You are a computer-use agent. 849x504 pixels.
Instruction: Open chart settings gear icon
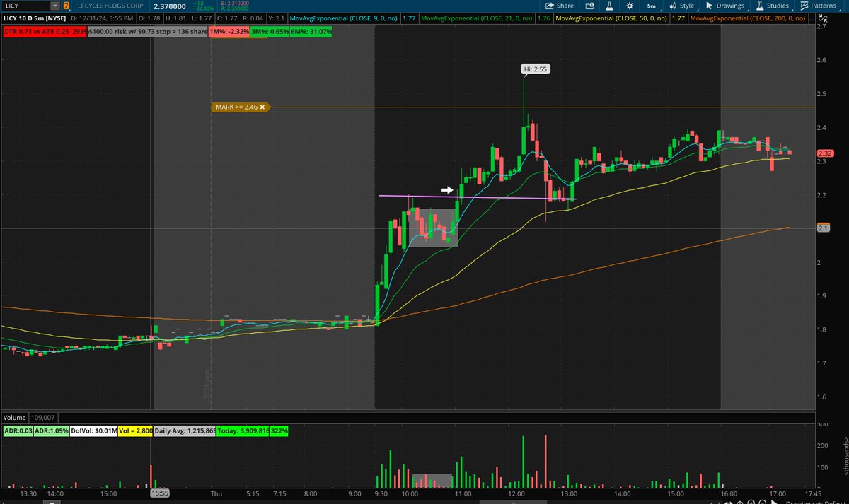628,5
